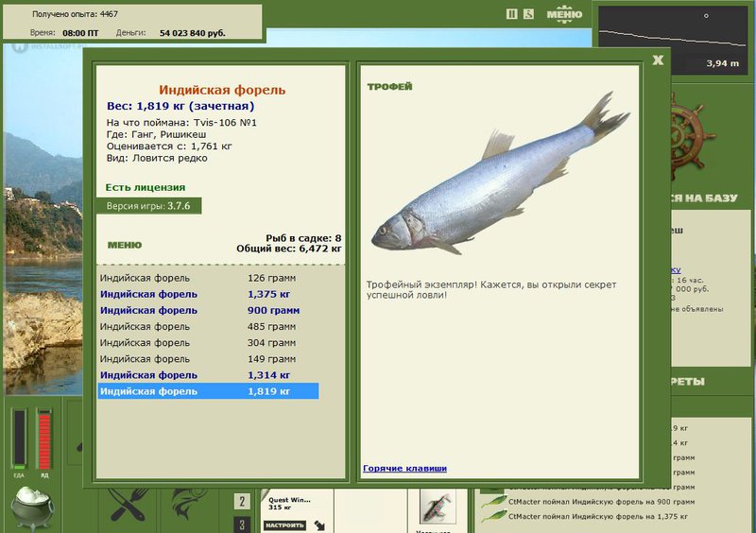The width and height of the screenshot is (756, 533).
Task: Select the Quest Win... 315 кг rod entry
Action: 289,504
